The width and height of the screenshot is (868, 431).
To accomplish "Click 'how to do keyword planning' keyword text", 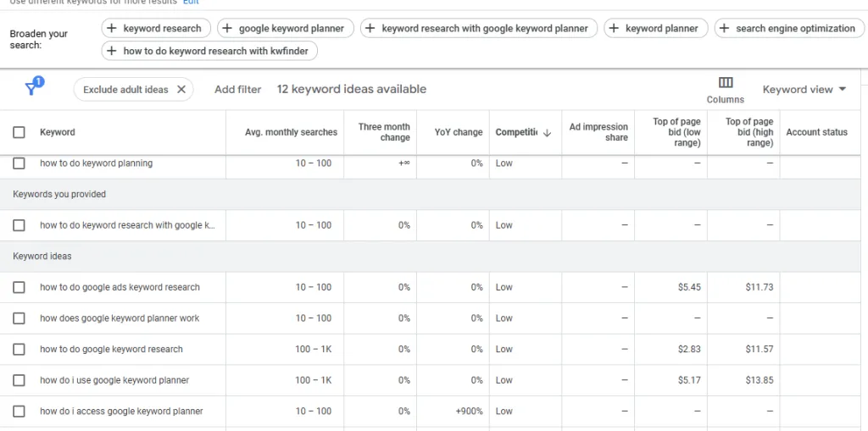I will click(97, 163).
